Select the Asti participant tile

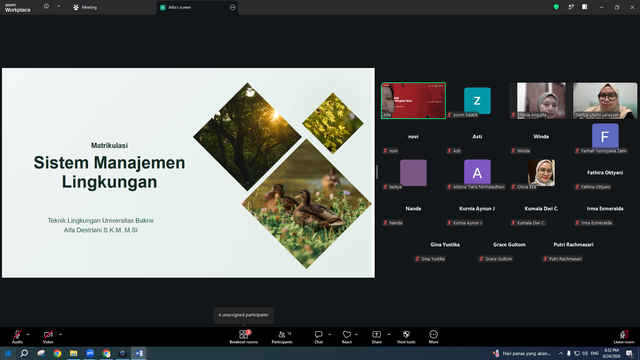pos(477,137)
